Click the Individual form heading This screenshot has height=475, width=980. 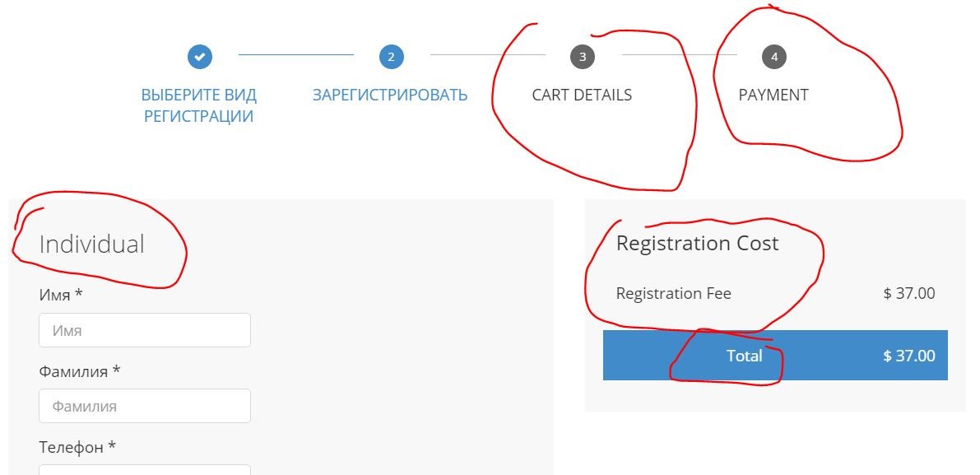point(91,244)
